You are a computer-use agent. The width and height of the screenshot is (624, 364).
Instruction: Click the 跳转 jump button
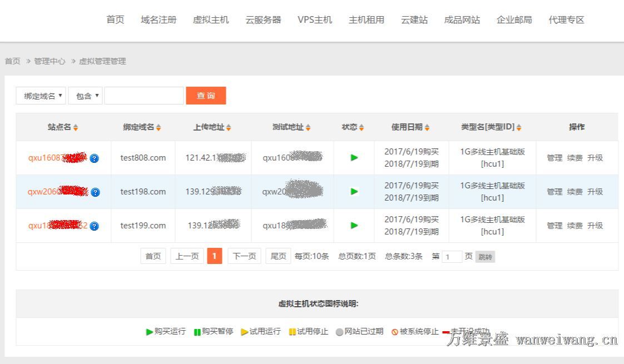pyautogui.click(x=485, y=257)
